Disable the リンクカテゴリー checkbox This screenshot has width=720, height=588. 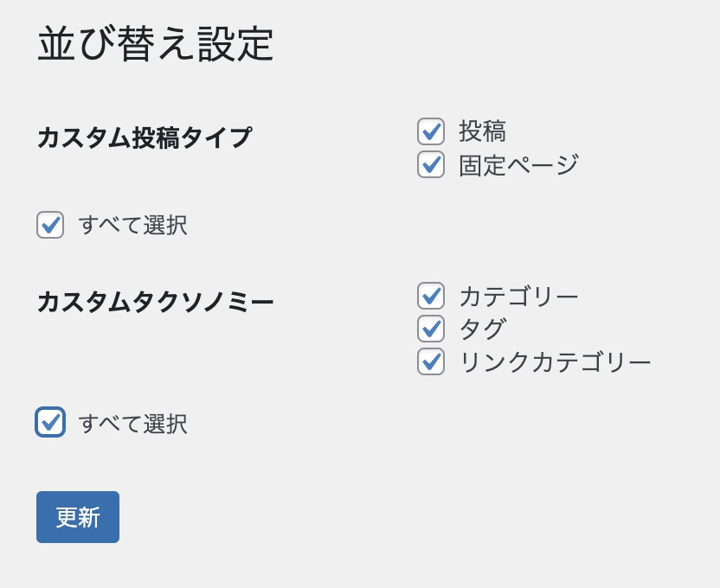coord(431,361)
